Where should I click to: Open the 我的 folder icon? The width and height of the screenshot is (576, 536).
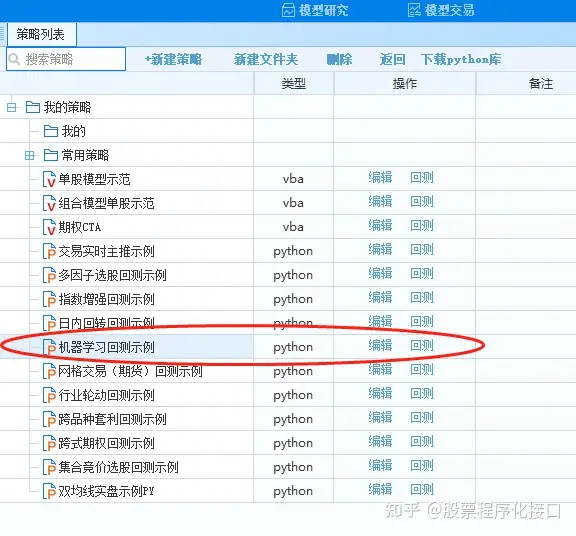[x=51, y=131]
